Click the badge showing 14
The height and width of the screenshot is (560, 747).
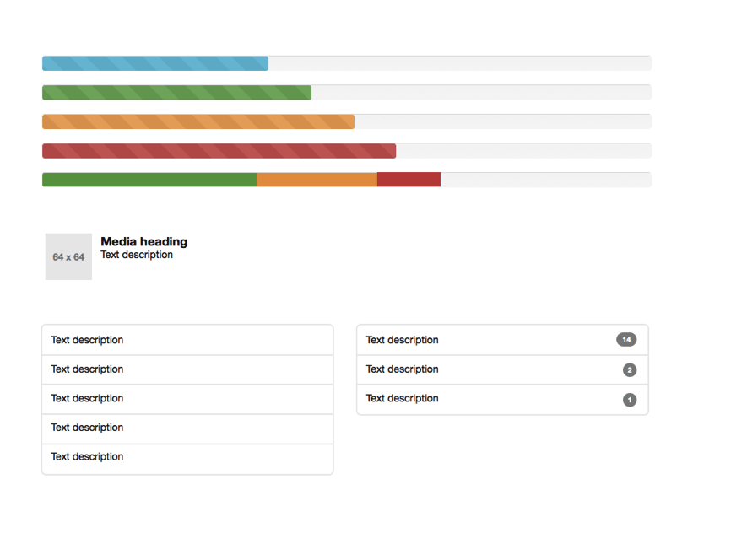(626, 340)
